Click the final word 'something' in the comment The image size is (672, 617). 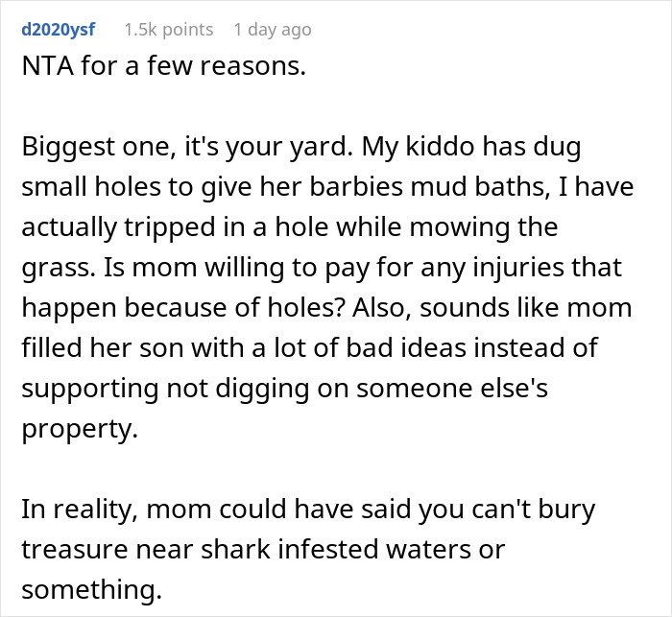coord(91,590)
